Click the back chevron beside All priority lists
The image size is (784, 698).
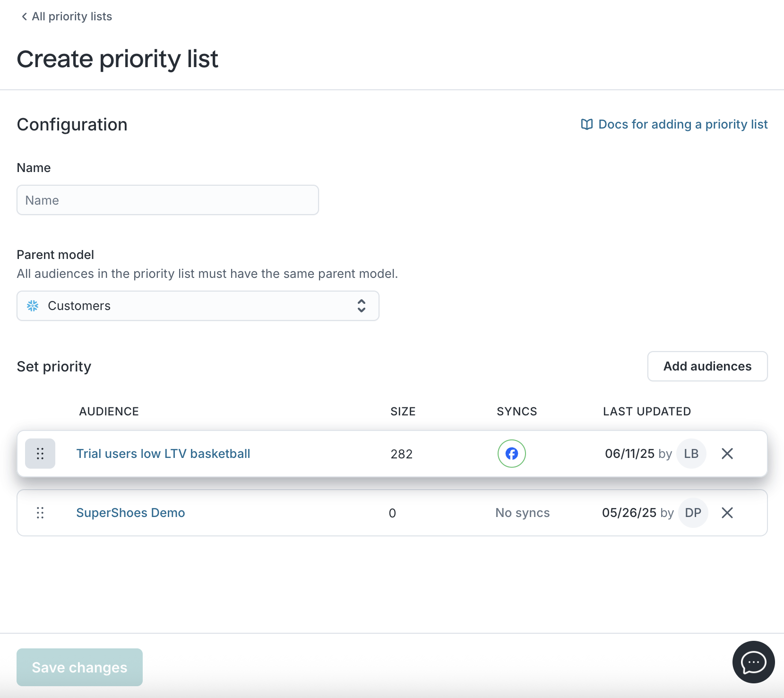24,17
